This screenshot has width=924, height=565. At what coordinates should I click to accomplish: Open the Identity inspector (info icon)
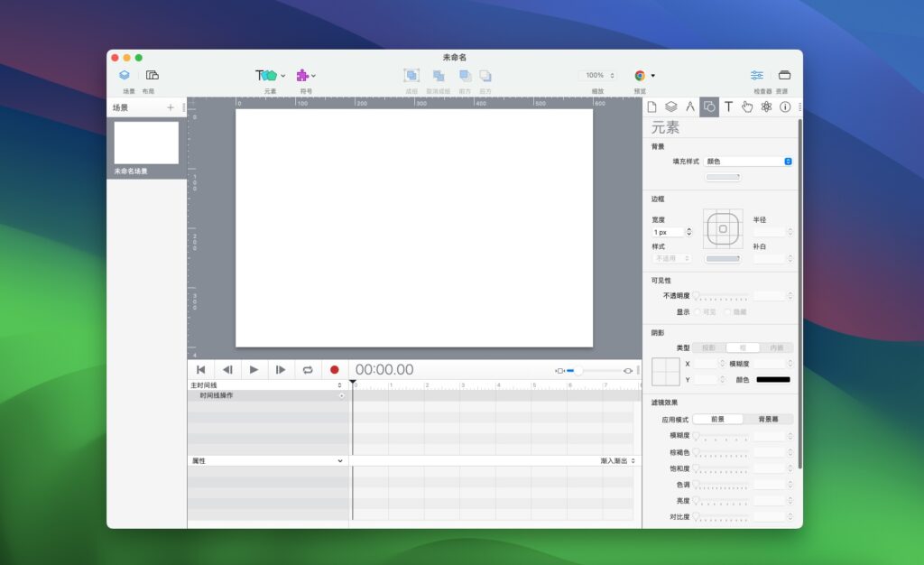coord(785,107)
